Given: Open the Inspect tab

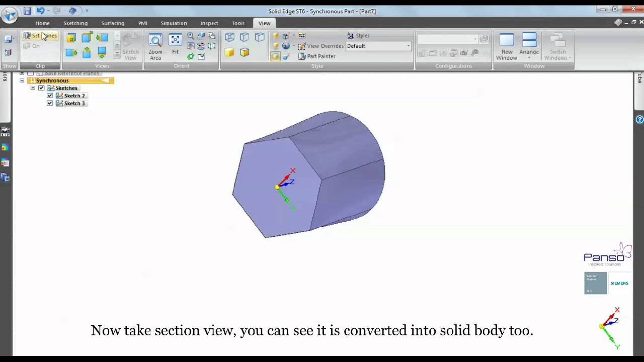Looking at the screenshot, I should pyautogui.click(x=209, y=23).
